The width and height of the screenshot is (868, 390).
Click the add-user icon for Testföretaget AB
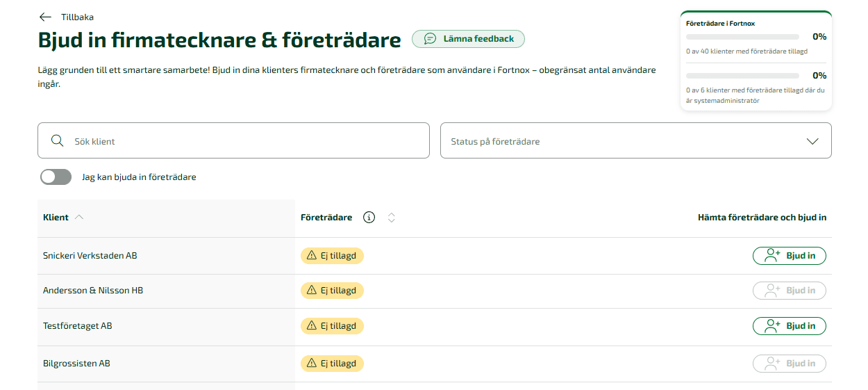772,326
